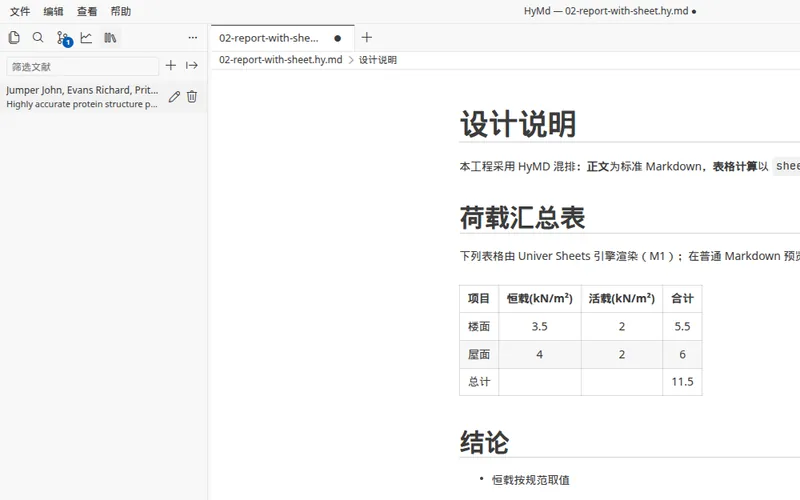Image resolution: width=800 pixels, height=500 pixels.
Task: Open the 帮助 menu
Action: coord(120,11)
